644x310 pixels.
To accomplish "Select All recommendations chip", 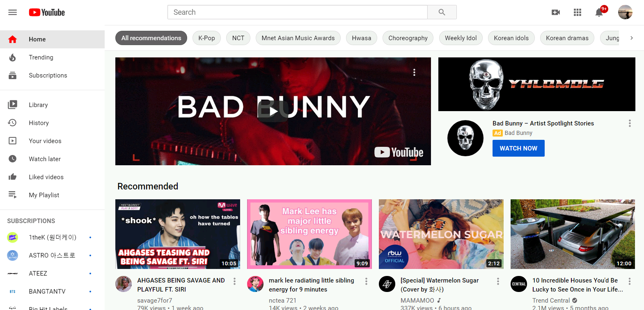I will 151,38.
